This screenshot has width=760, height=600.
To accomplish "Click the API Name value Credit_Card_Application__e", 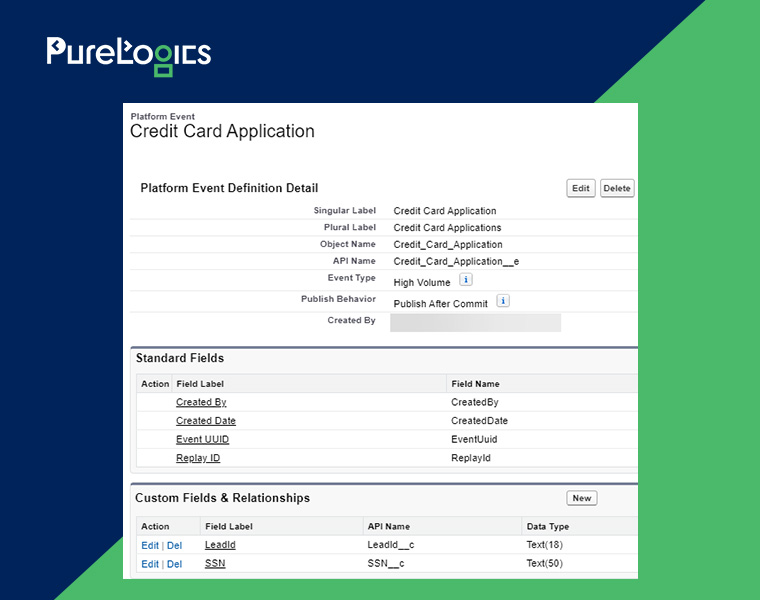I will pos(456,261).
